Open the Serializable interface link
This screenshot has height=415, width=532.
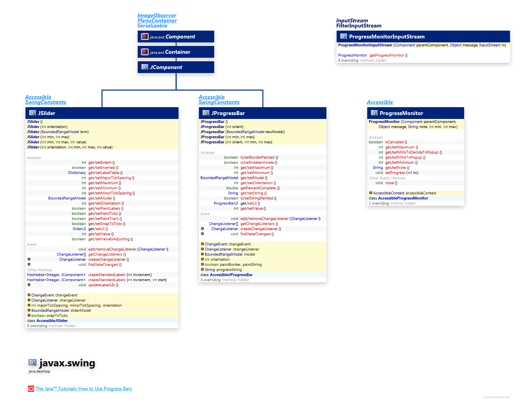click(x=152, y=26)
